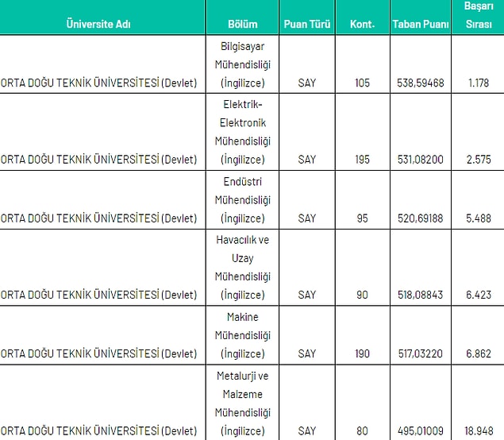Click the university name in the Metalurji row
504x440 pixels.
point(98,430)
